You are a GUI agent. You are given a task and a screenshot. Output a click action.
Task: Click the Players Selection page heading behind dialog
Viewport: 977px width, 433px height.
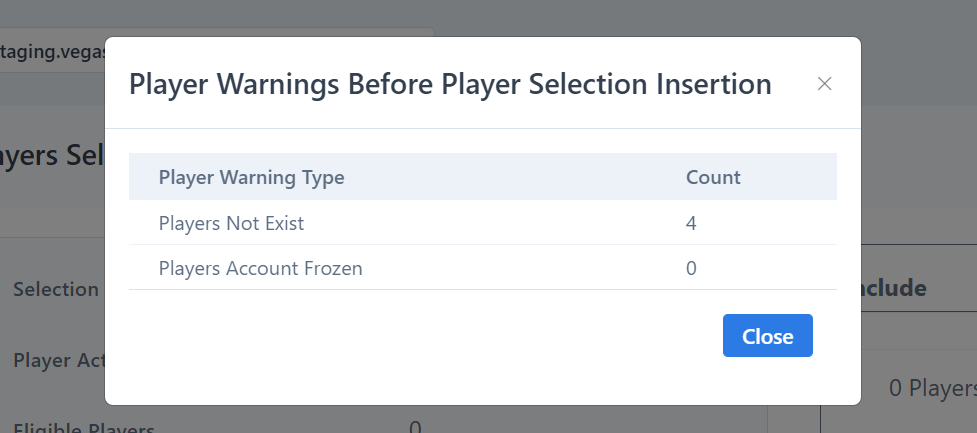(52, 155)
